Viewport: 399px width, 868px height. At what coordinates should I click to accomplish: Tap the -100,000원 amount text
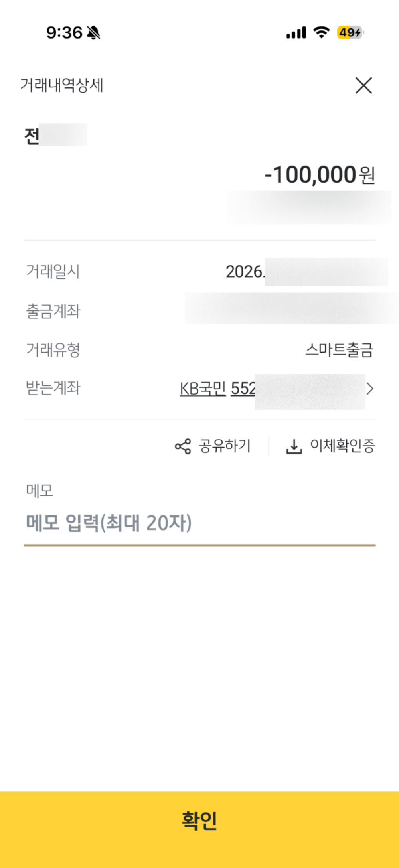320,175
